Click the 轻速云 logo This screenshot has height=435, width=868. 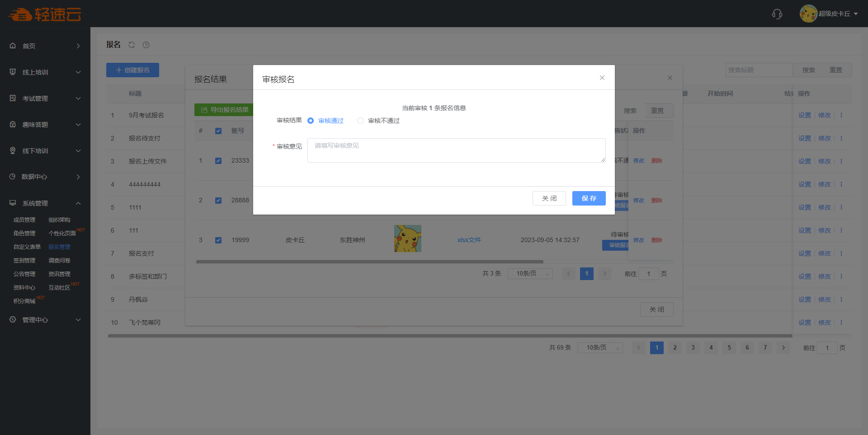coord(45,14)
